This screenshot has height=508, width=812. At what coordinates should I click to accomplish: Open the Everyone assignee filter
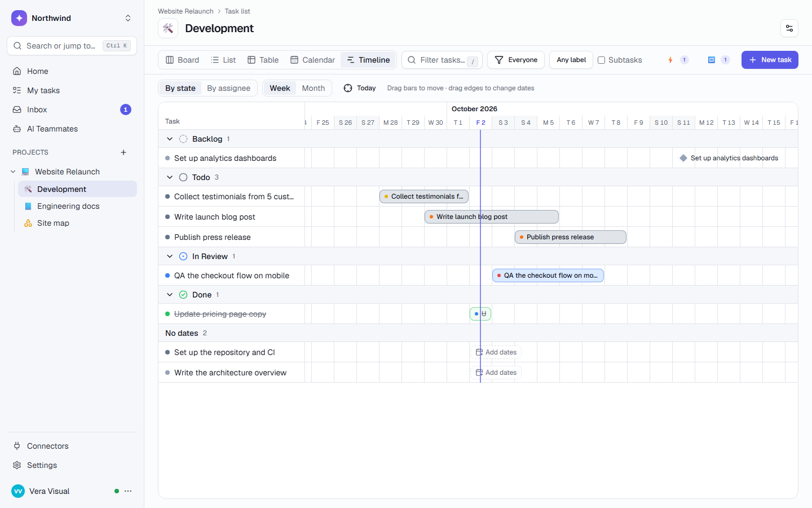(x=516, y=60)
